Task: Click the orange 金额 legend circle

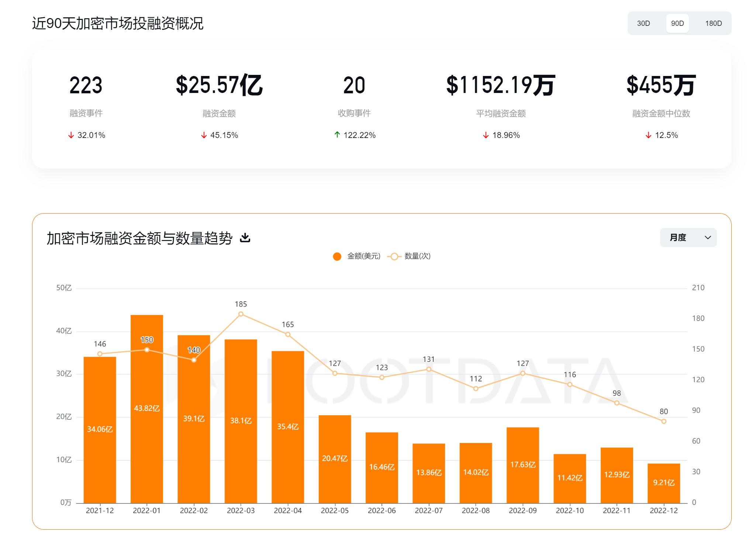Action: coord(337,257)
